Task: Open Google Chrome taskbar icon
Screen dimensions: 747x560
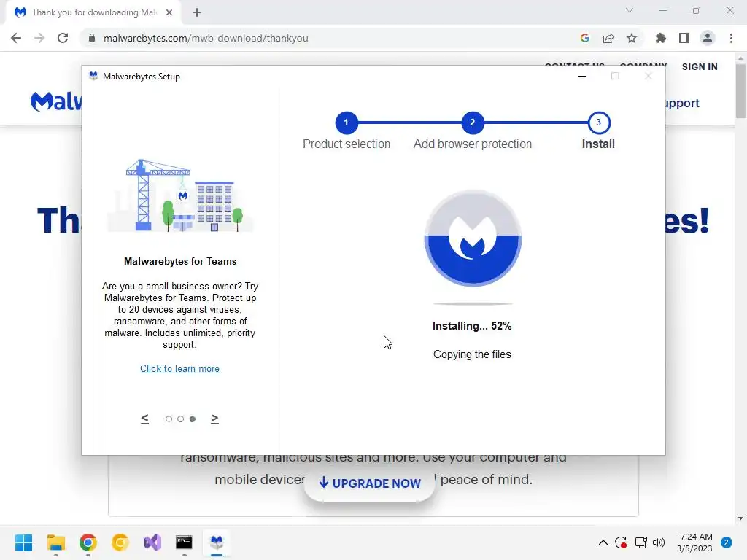Action: (x=88, y=542)
